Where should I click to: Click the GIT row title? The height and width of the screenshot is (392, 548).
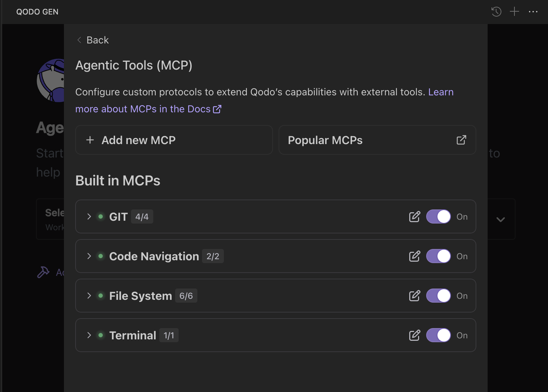point(118,216)
